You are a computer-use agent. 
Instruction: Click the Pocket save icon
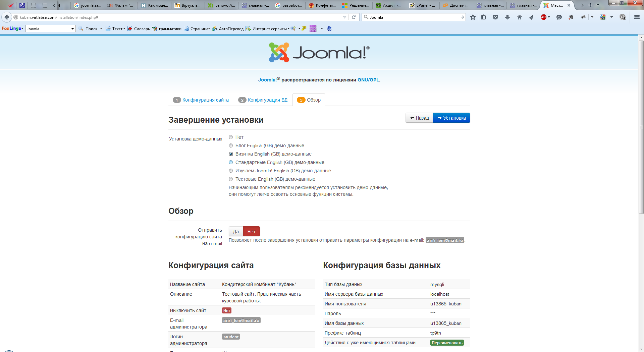(495, 17)
